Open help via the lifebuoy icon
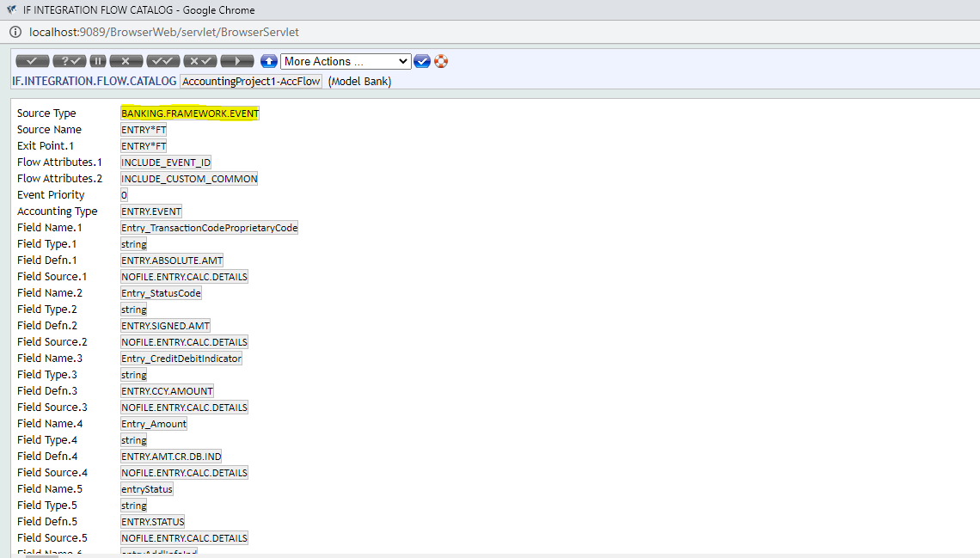 point(441,61)
